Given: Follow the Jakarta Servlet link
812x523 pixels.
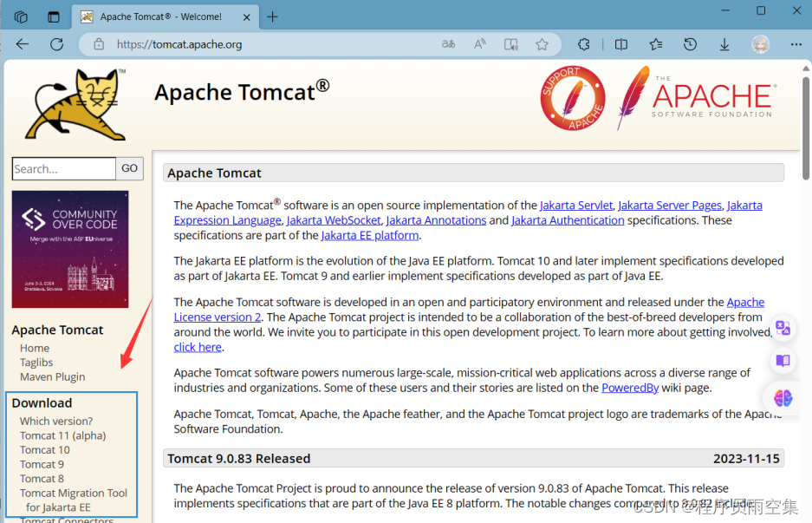Looking at the screenshot, I should coord(576,206).
